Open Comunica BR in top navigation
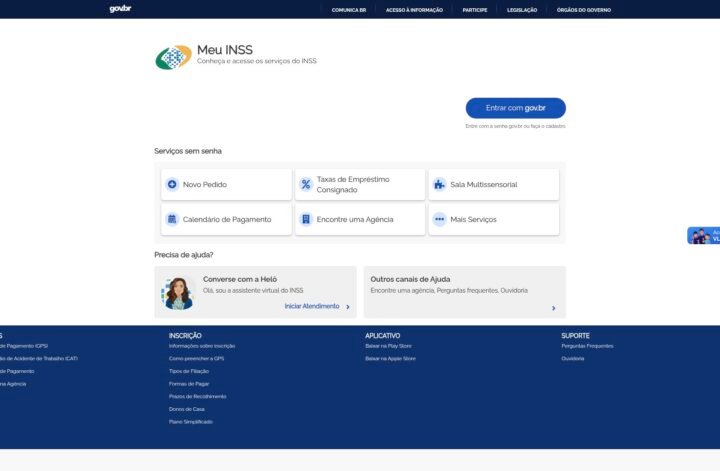The width and height of the screenshot is (720, 471). pyautogui.click(x=347, y=10)
